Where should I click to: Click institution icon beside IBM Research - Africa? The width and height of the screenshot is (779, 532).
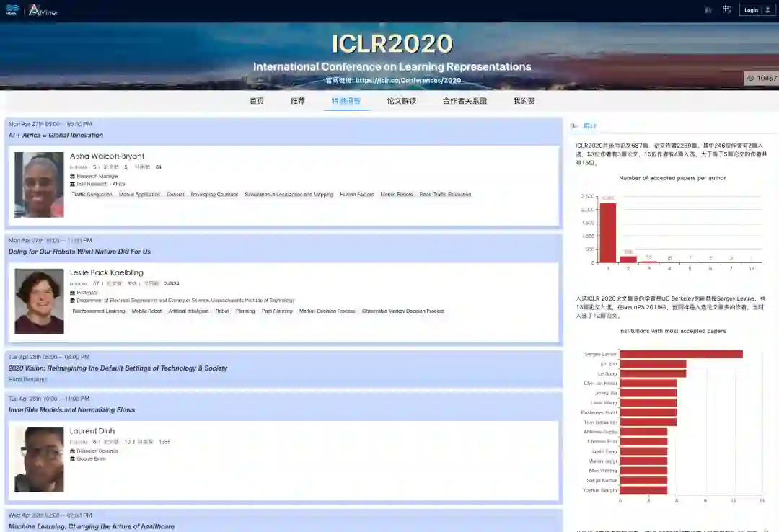73,184
